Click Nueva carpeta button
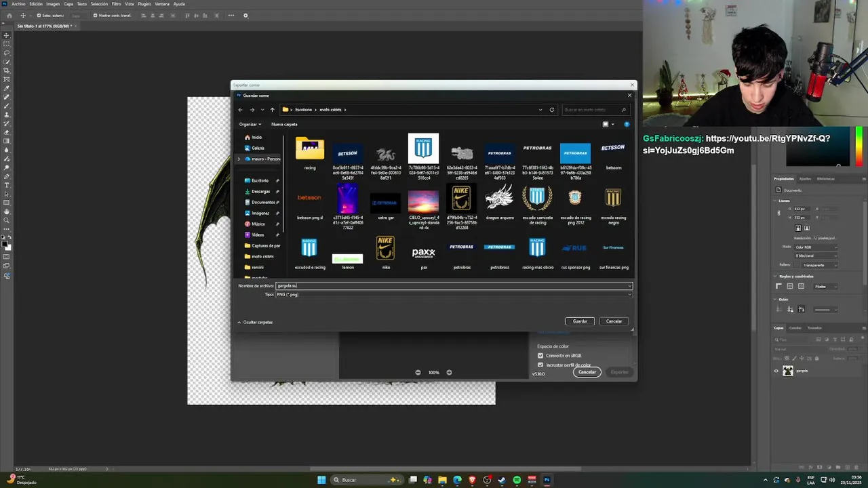 point(284,125)
